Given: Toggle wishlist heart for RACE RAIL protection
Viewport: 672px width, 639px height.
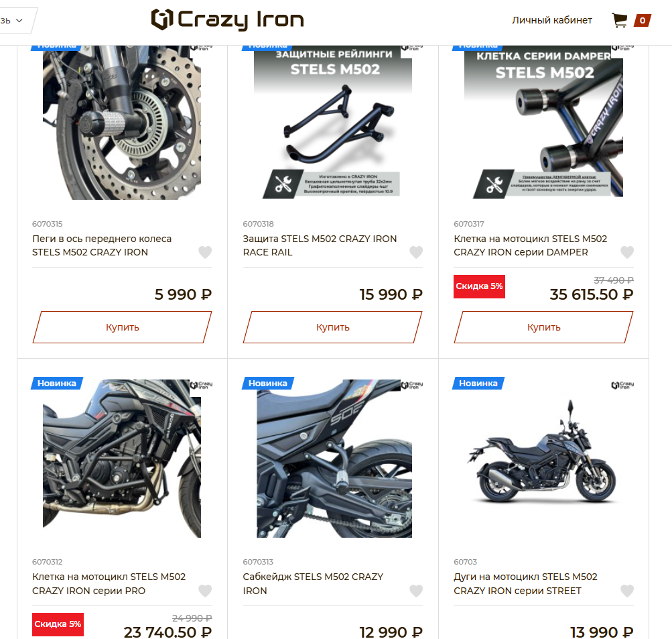Looking at the screenshot, I should [x=415, y=252].
